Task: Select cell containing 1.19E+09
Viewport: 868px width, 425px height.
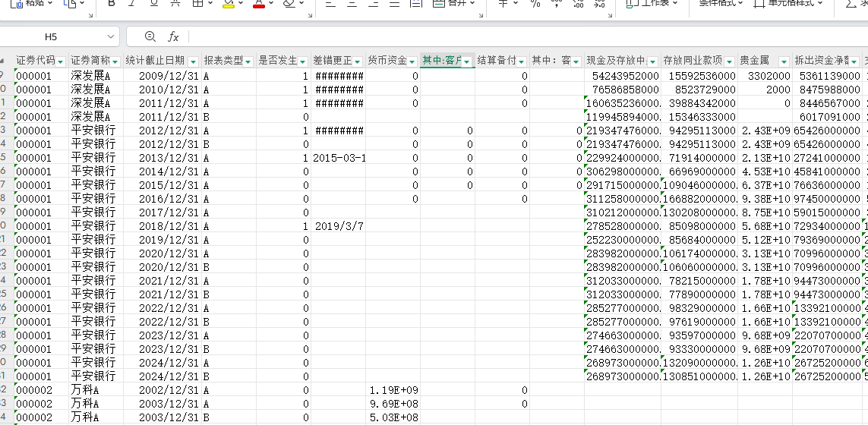Action: 393,389
